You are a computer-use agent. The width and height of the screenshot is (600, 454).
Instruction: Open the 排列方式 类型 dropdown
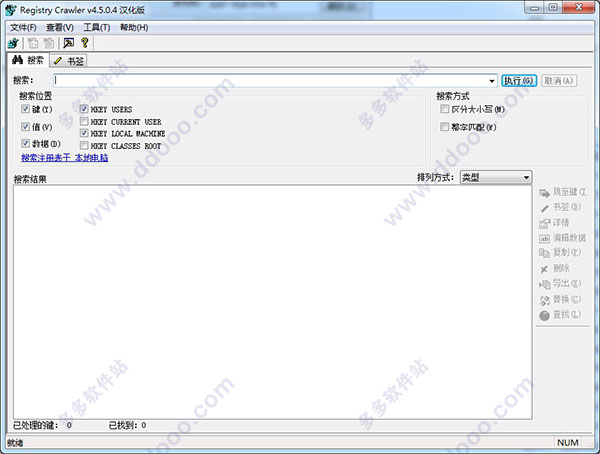click(x=496, y=177)
